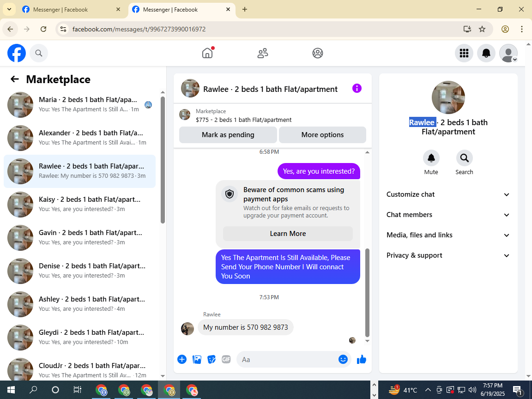Image resolution: width=532 pixels, height=399 pixels.
Task: Open Gavin's apartment conversation
Action: pos(79,237)
